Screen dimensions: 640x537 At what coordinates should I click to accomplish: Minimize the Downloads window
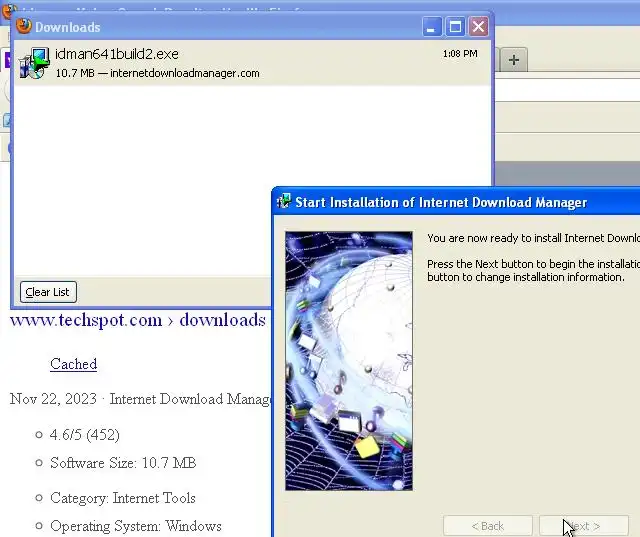(432, 27)
